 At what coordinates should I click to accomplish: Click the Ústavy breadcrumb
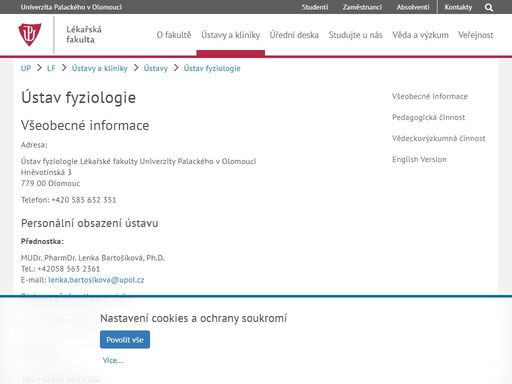156,68
